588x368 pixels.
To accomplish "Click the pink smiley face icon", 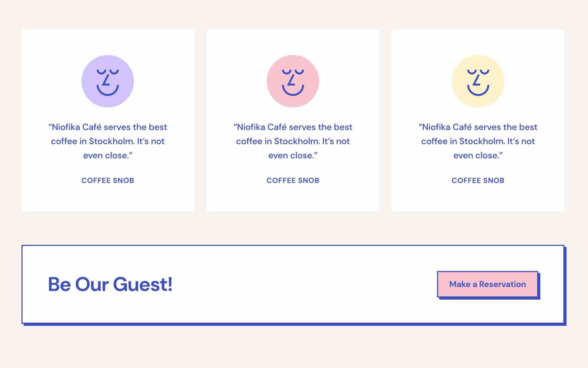I will click(x=293, y=81).
